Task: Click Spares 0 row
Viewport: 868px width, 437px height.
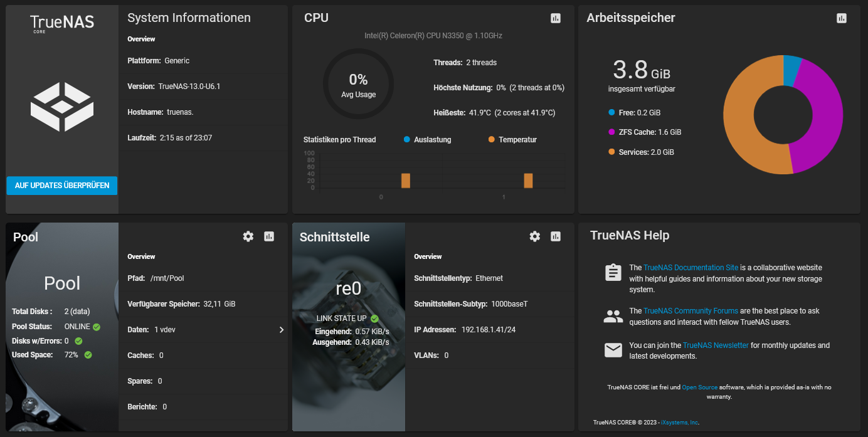Action: [x=203, y=381]
